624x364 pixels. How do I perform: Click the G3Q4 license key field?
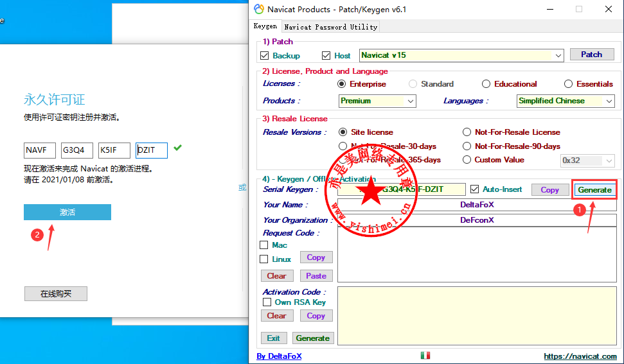tap(77, 150)
